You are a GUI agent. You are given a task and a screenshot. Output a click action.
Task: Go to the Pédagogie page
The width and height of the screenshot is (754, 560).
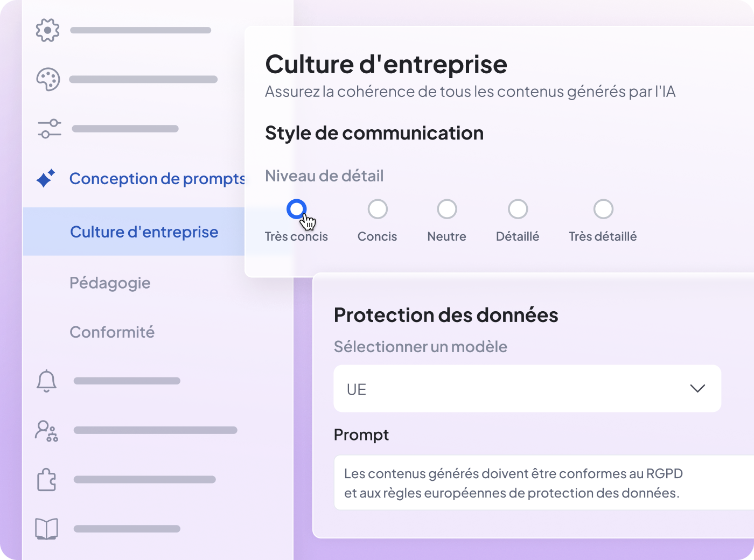coord(110,283)
